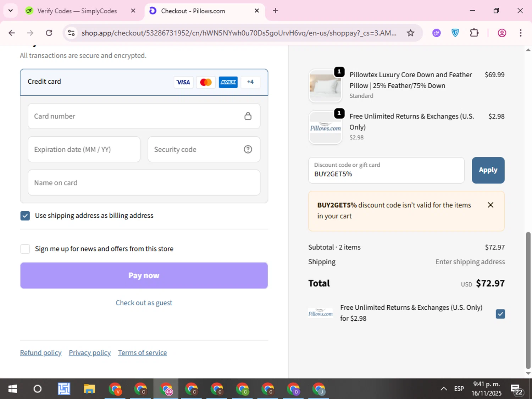The height and width of the screenshot is (399, 532).
Task: Open the Chrome profile icon
Action: point(502,33)
